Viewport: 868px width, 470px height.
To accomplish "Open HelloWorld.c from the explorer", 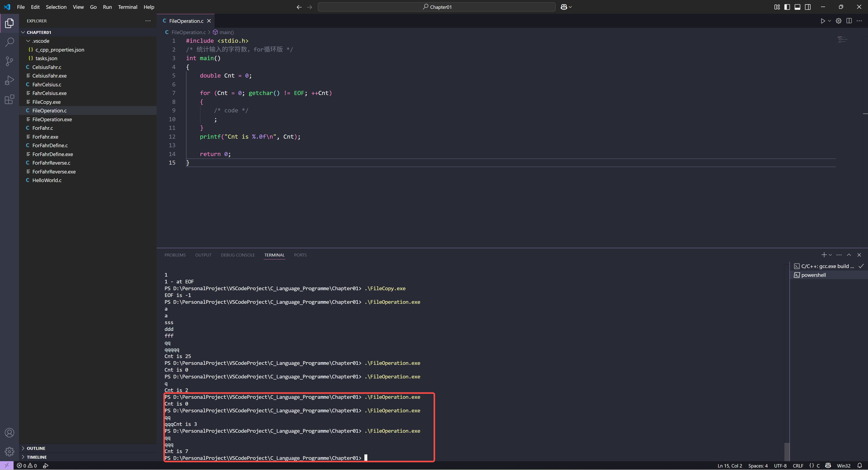I will 47,180.
